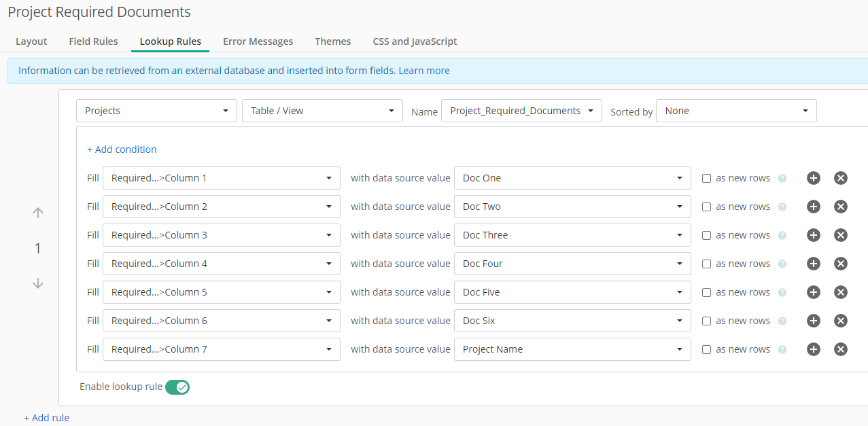Open the CSS and JavaScript tab
The width and height of the screenshot is (868, 426).
[x=415, y=41]
